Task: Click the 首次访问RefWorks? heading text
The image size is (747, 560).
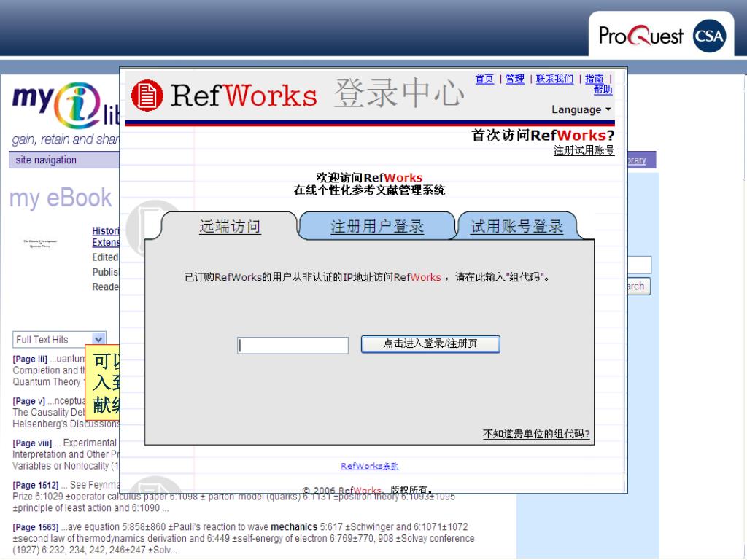Action: point(543,135)
